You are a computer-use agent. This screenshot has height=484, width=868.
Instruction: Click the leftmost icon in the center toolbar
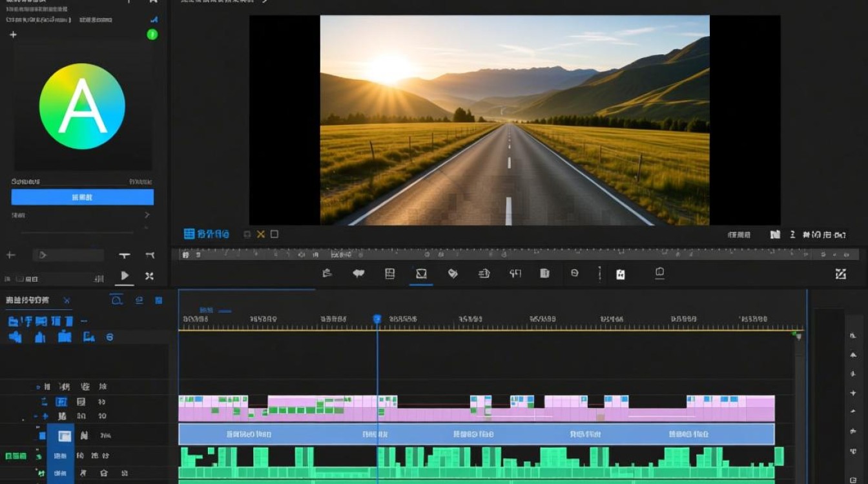pos(327,273)
